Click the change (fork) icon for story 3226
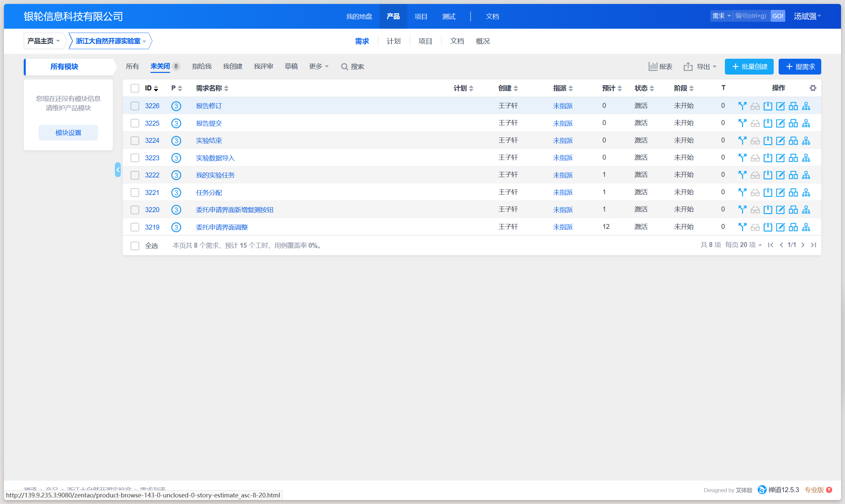 click(742, 106)
